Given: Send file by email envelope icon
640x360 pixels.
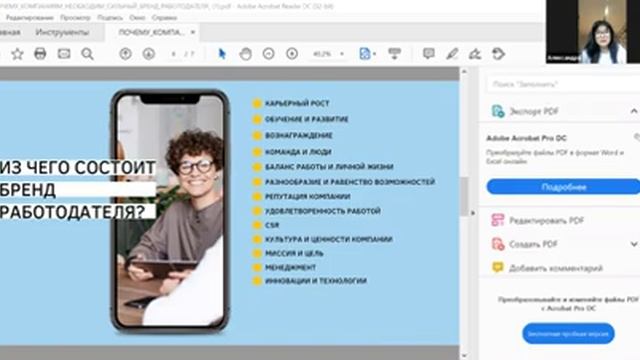Looking at the screenshot, I should pos(64,54).
